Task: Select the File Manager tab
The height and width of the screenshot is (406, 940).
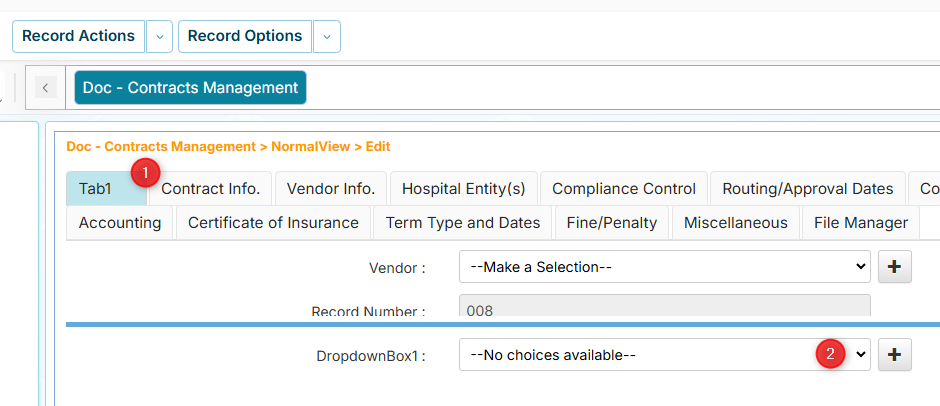Action: pyautogui.click(x=861, y=223)
